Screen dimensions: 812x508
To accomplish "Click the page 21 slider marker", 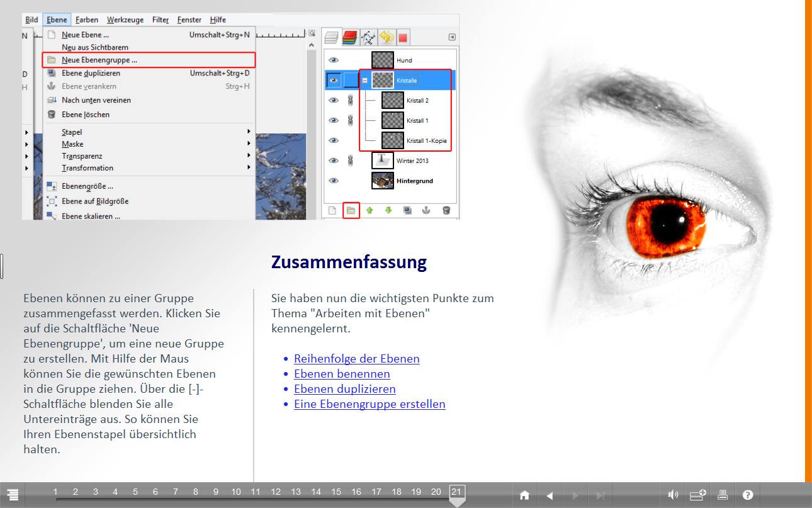I will (457, 494).
